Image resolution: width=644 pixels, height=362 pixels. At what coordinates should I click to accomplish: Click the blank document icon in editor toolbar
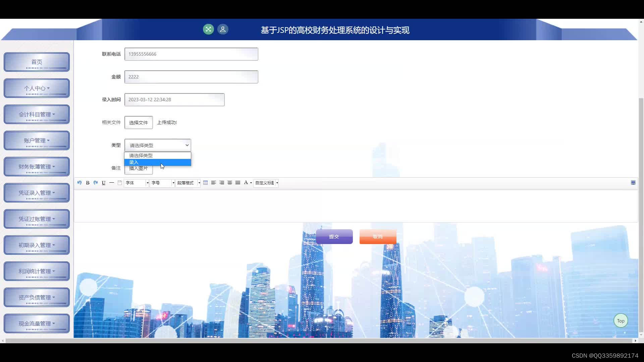(x=120, y=183)
